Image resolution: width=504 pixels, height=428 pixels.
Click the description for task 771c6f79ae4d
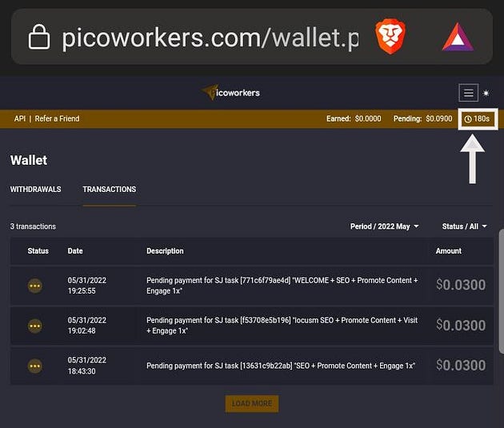pyautogui.click(x=282, y=286)
